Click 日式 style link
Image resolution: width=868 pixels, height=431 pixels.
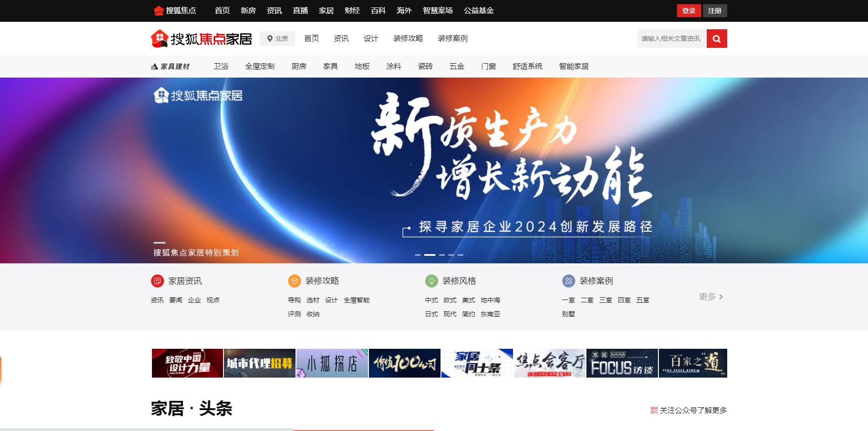coord(431,314)
